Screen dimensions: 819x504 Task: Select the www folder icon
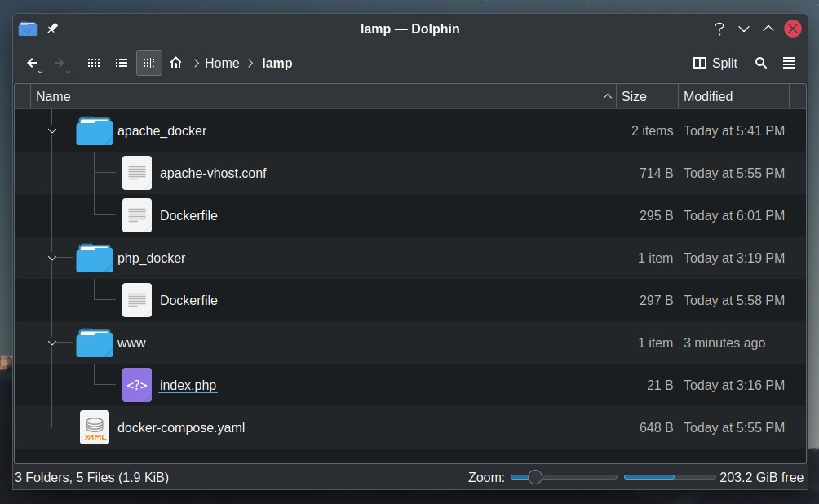95,343
